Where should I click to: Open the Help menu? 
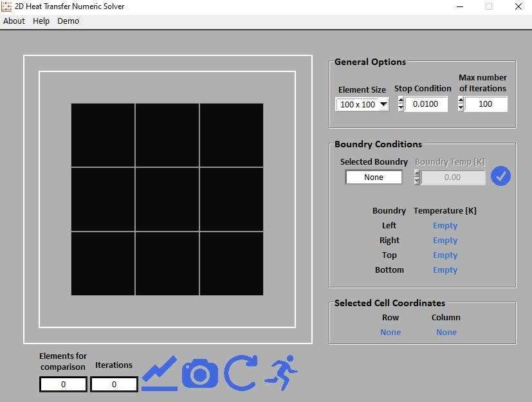41,21
